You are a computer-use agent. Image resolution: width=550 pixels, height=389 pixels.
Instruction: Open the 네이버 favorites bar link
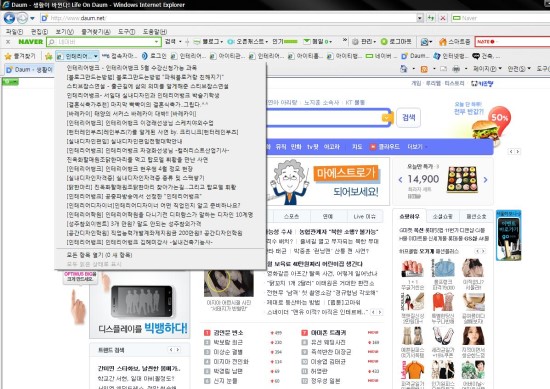381,56
